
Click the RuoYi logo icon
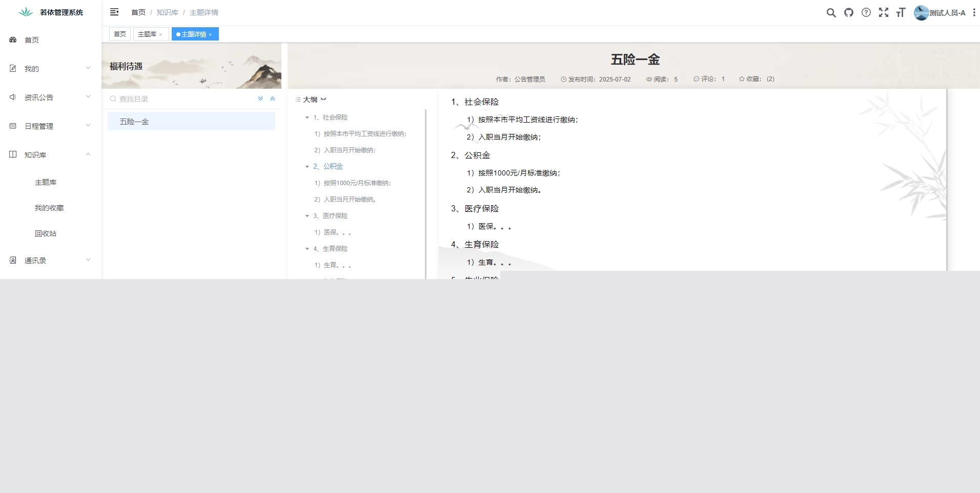pyautogui.click(x=26, y=12)
